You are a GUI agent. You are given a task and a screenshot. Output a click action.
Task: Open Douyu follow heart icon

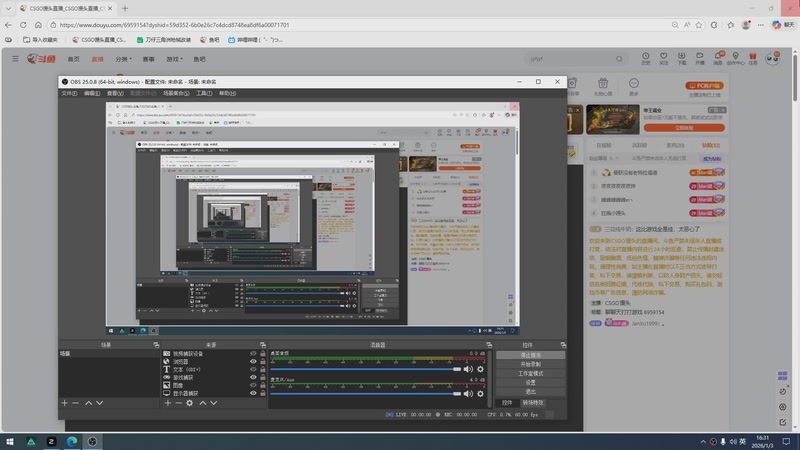click(663, 59)
